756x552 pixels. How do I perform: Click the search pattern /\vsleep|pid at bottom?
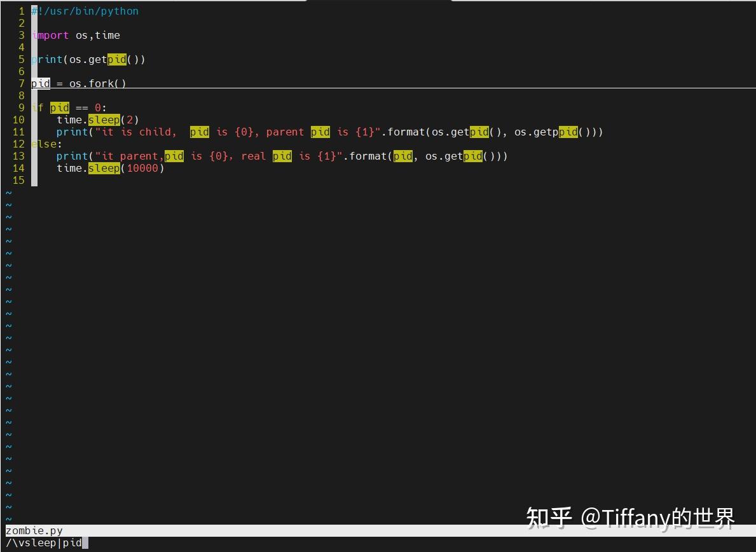38,542
